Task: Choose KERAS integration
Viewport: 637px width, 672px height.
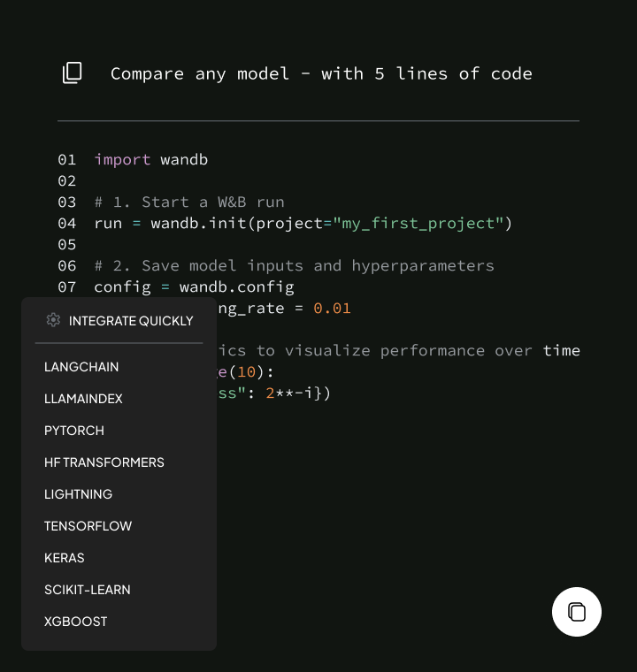Action: coord(65,558)
